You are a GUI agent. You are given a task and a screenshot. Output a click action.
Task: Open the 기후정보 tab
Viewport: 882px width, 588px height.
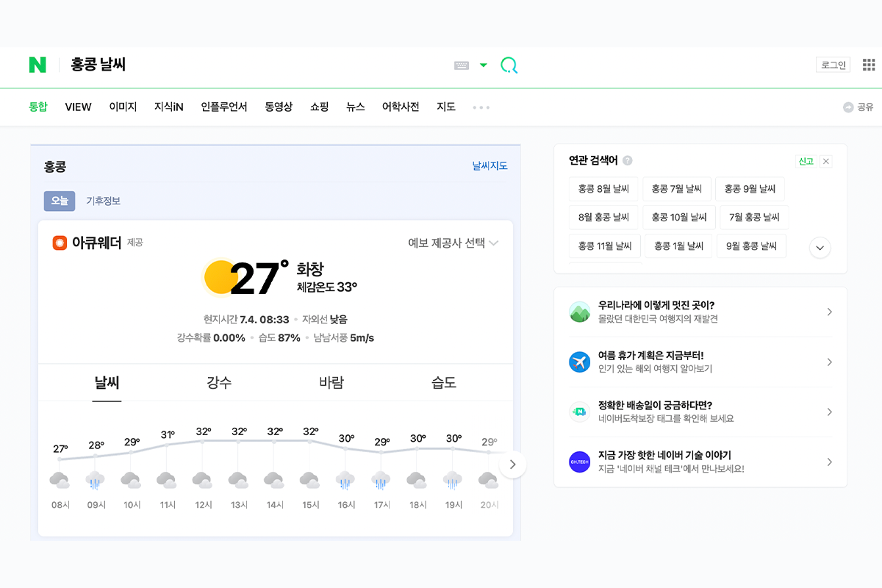coord(103,201)
